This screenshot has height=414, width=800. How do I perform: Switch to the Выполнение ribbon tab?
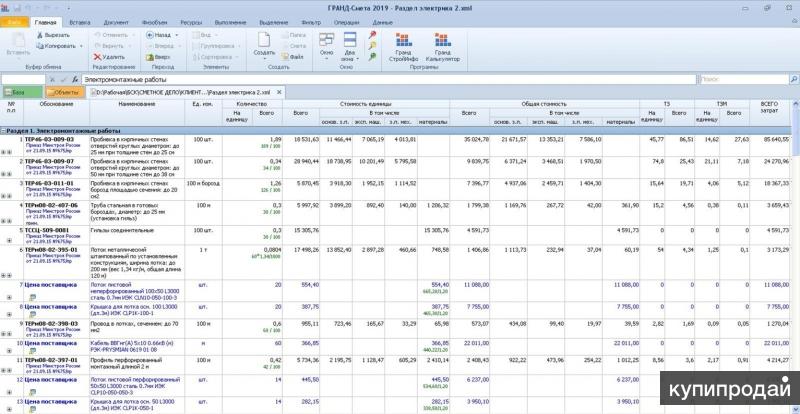pyautogui.click(x=230, y=22)
